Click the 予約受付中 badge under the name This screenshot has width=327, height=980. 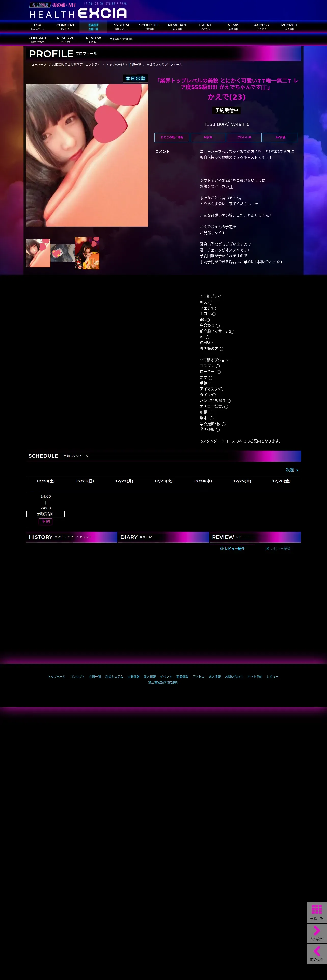tap(226, 110)
